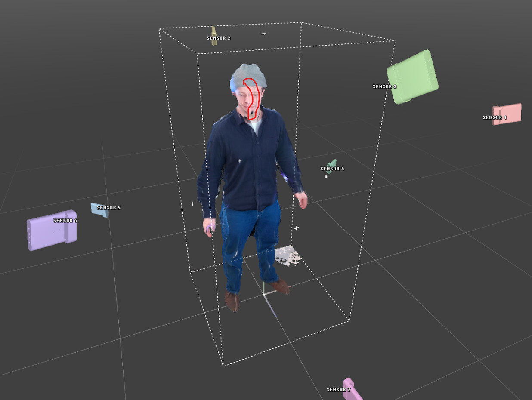The width and height of the screenshot is (532, 400).
Task: Click the SENSOR 2 text label
Action: [x=218, y=38]
